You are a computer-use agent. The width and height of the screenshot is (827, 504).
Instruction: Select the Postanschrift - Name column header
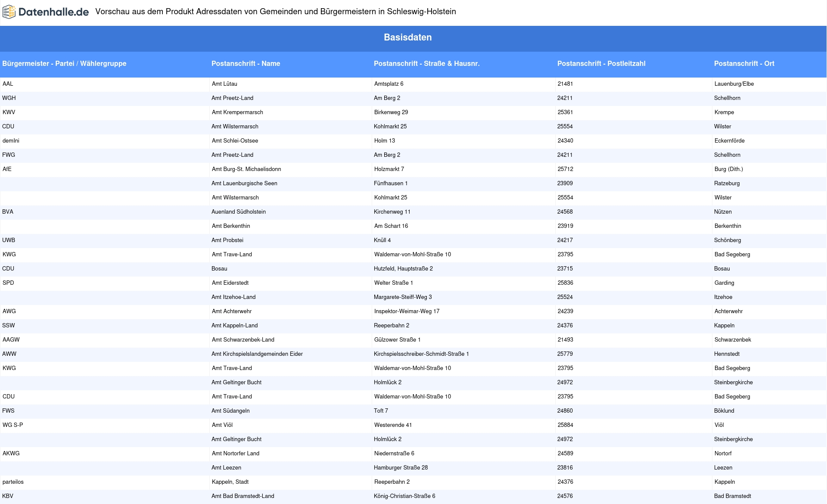coord(246,64)
